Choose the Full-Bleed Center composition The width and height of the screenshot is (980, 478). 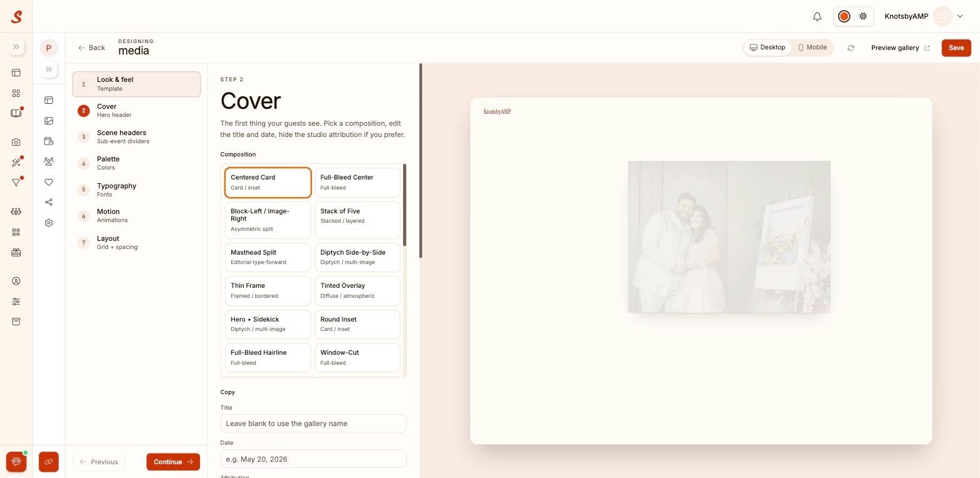click(x=357, y=182)
